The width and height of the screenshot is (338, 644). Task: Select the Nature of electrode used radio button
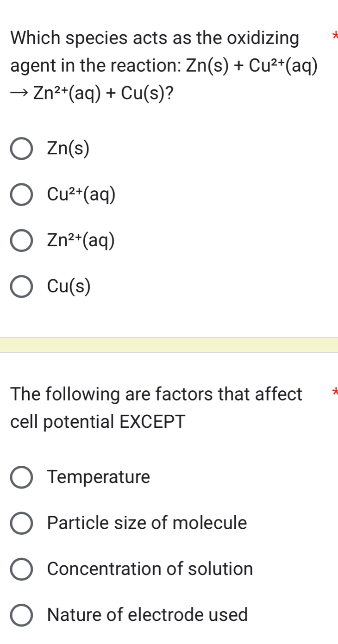coord(21,615)
